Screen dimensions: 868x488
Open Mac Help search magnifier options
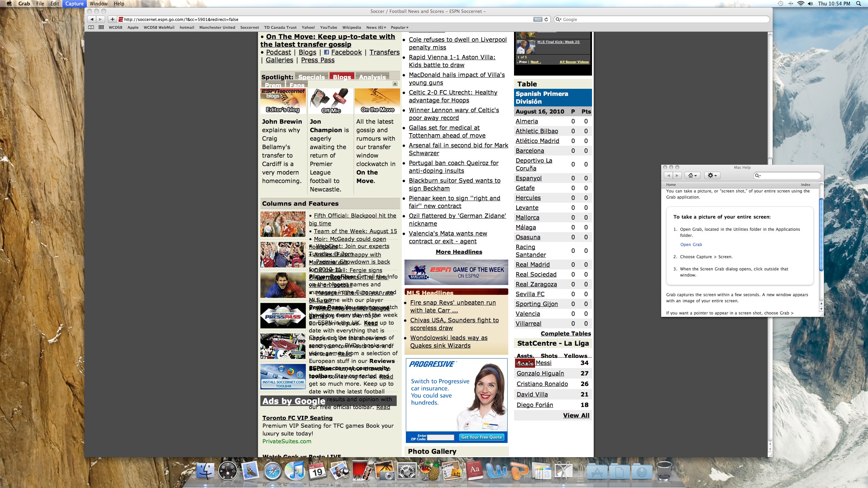[x=758, y=176]
